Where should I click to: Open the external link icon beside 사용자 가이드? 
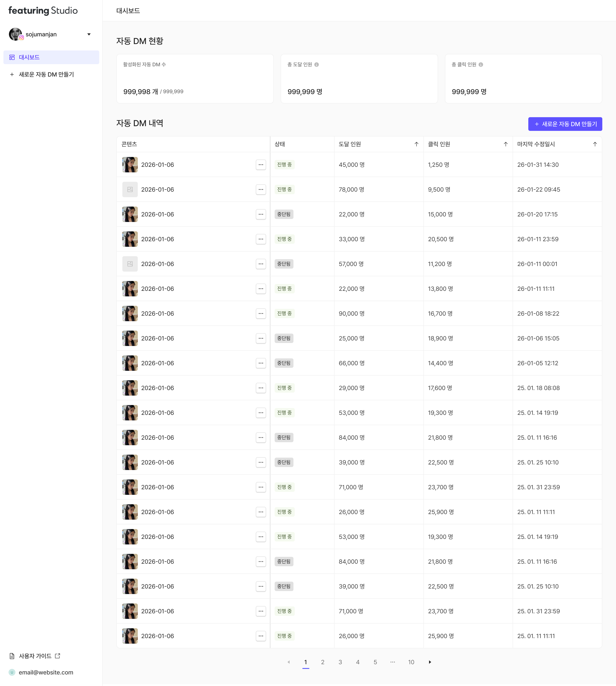(58, 656)
